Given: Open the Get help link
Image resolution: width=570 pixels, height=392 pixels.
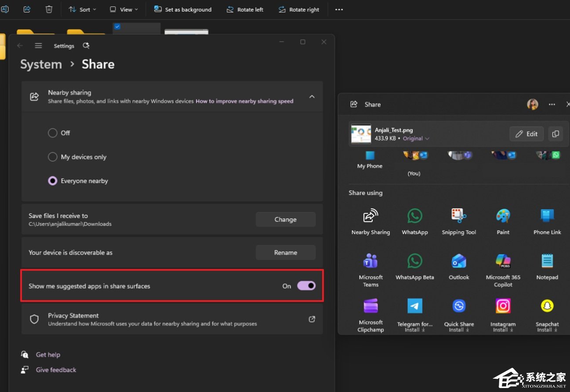Looking at the screenshot, I should coord(48,355).
